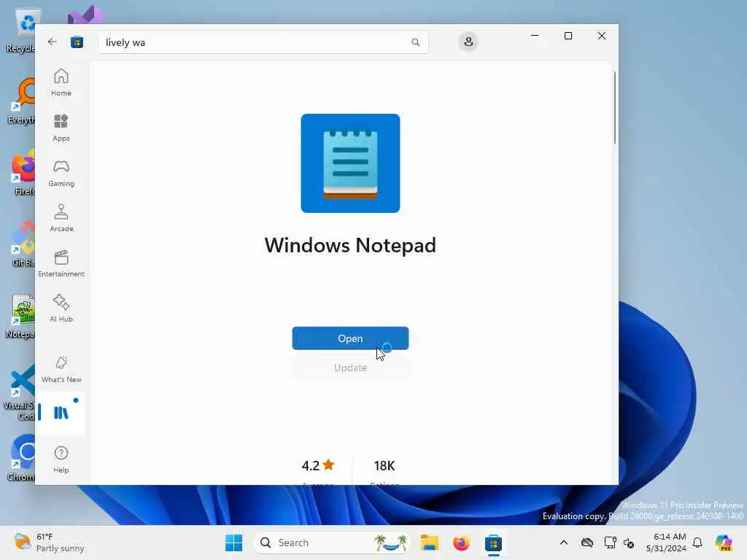Select the Git Bash desktop shortcut
This screenshot has width=747, height=560.
pos(23,244)
